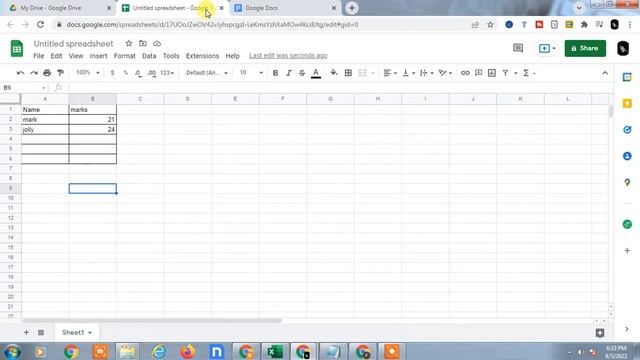Viewport: 640px width, 360px height.
Task: Open Calendar in side panel
Action: coord(627,77)
